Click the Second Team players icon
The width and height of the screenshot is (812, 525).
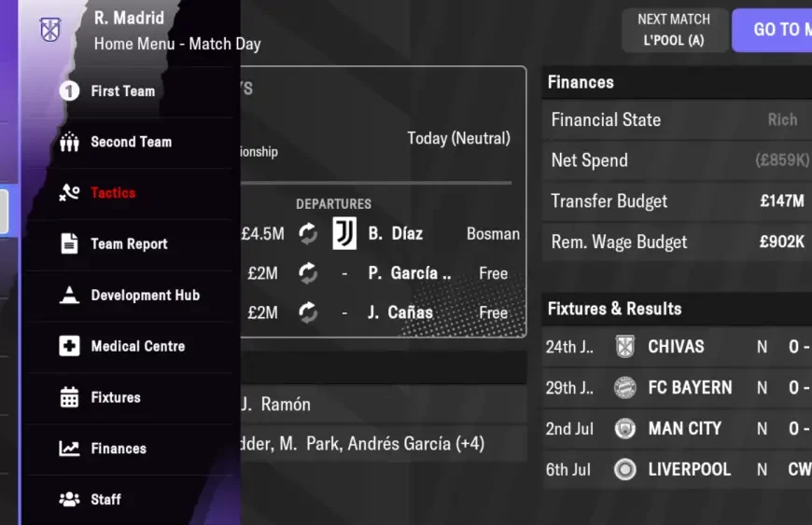coord(69,142)
